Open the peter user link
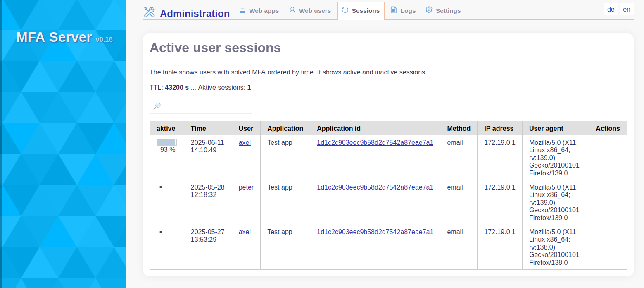The height and width of the screenshot is (288, 644). coord(246,187)
